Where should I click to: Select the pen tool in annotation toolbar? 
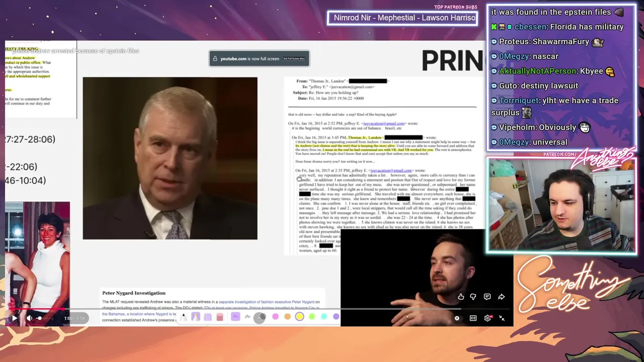(184, 316)
